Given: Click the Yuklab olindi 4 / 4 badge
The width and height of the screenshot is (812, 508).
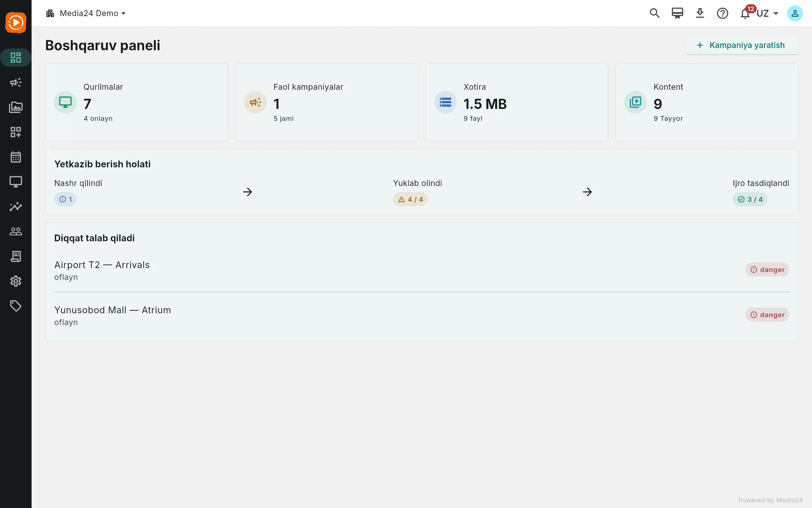Looking at the screenshot, I should [x=410, y=199].
